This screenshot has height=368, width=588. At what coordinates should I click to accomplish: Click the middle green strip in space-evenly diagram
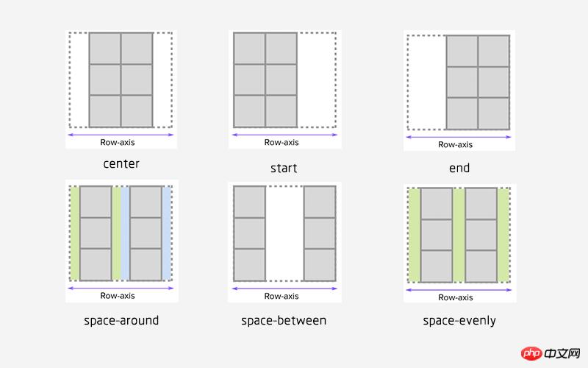click(459, 236)
